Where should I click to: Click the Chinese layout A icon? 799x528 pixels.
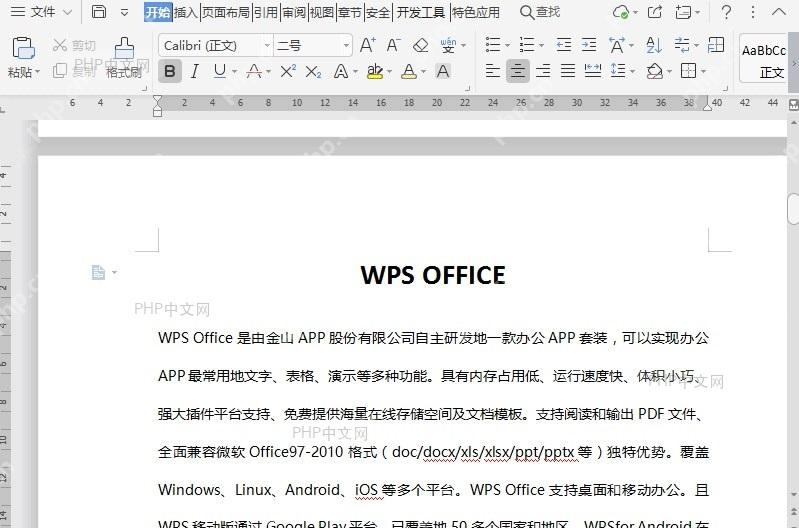pyautogui.click(x=617, y=45)
